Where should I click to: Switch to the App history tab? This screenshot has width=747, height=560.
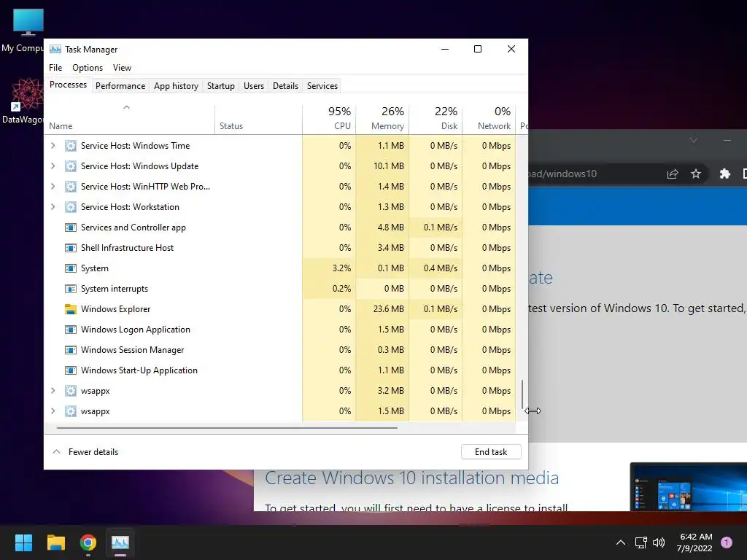tap(176, 86)
